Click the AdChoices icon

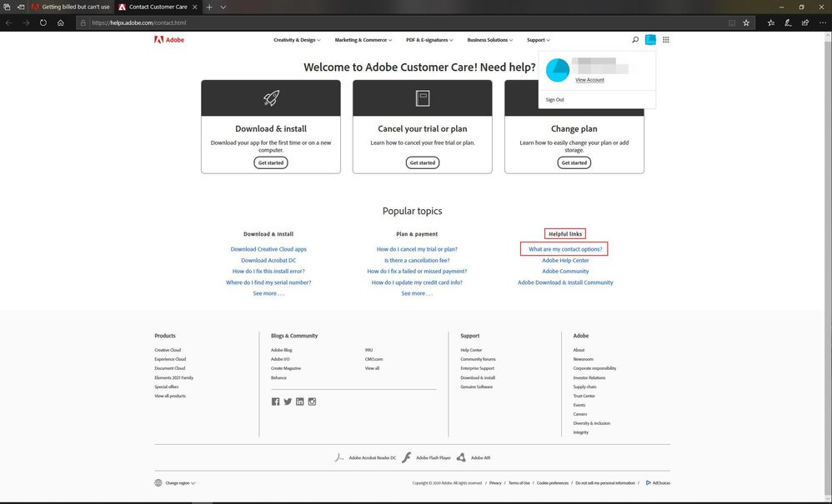pos(649,483)
